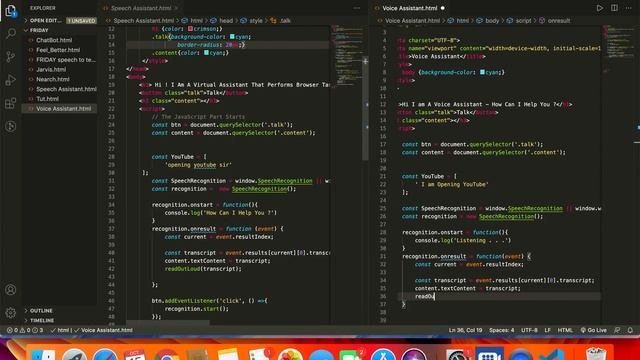
Task: Open notifications bell in status bar
Action: [x=630, y=330]
